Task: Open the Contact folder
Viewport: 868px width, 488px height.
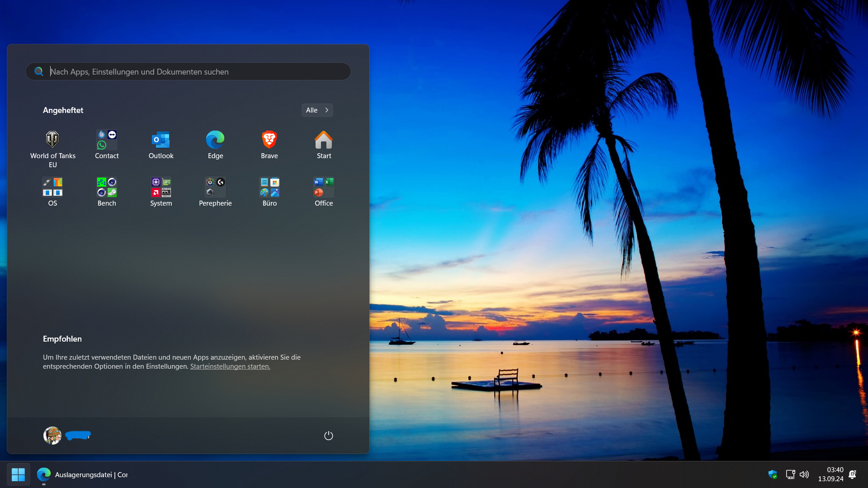Action: (107, 140)
